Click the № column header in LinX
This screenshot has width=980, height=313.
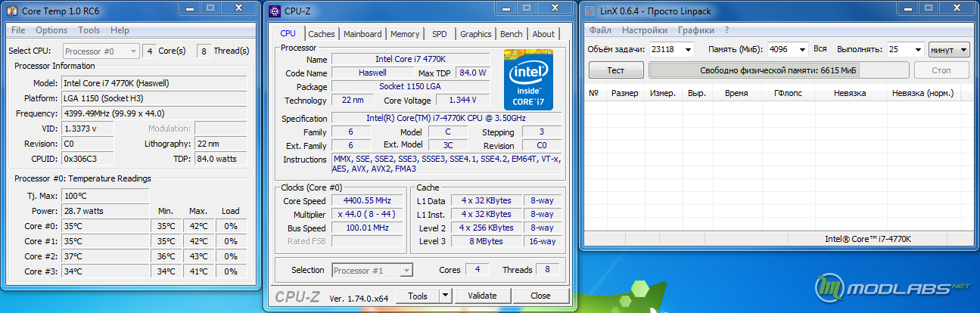tap(594, 93)
